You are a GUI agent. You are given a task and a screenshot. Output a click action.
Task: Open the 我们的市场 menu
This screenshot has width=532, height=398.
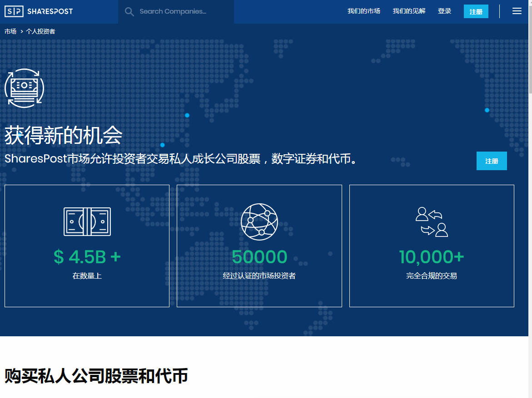click(364, 11)
